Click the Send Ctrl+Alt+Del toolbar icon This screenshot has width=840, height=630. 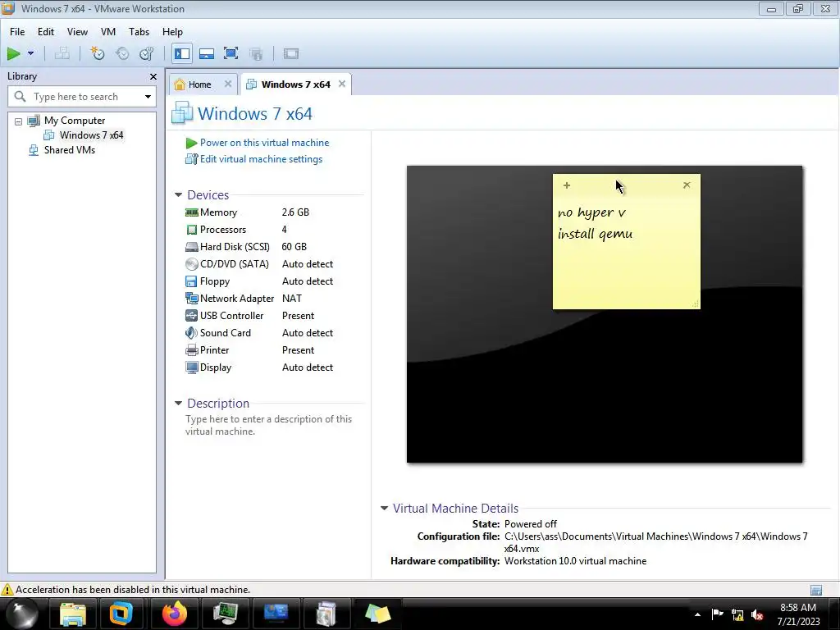click(62, 53)
